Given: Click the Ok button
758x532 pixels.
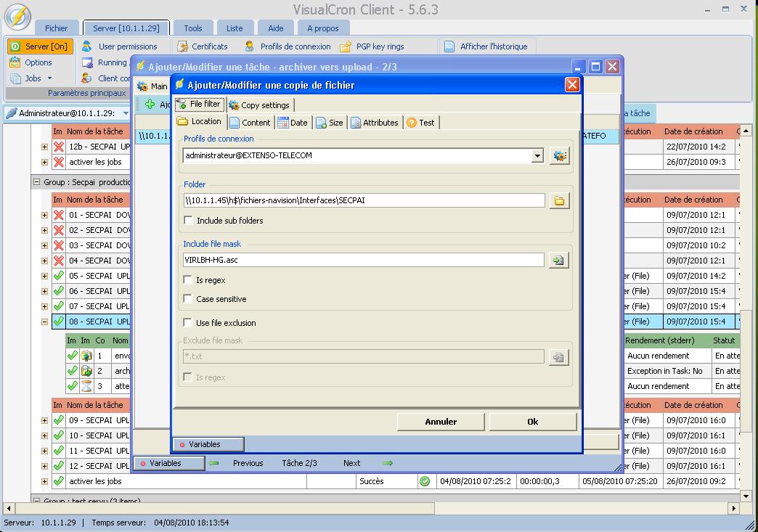Looking at the screenshot, I should 533,422.
